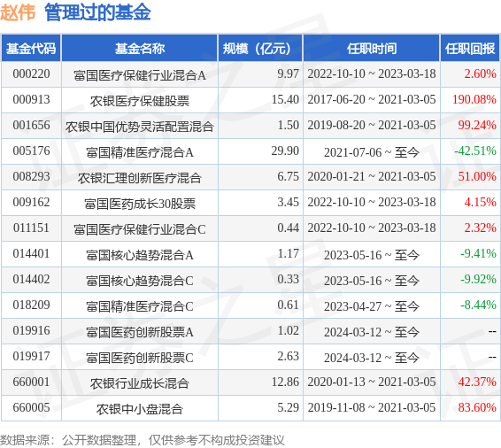This screenshot has width=501, height=448.
Task: Select fund name 富国医疗保健行业混合A
Action: pyautogui.click(x=140, y=75)
